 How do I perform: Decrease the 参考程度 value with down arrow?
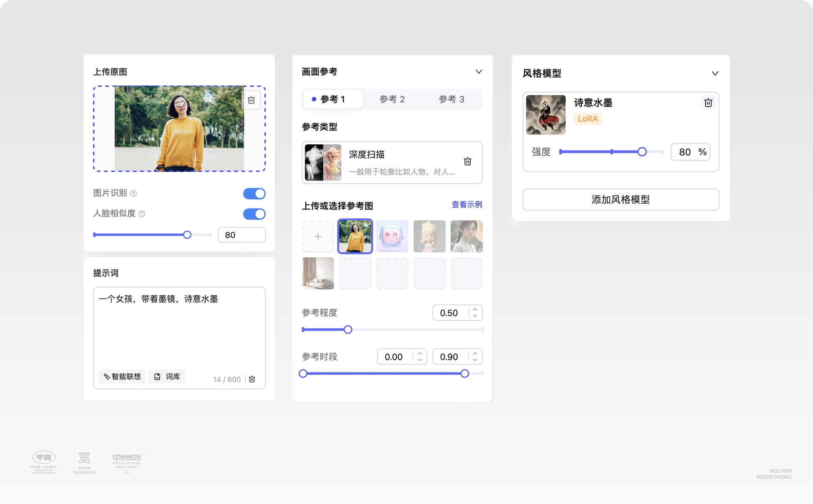(475, 316)
